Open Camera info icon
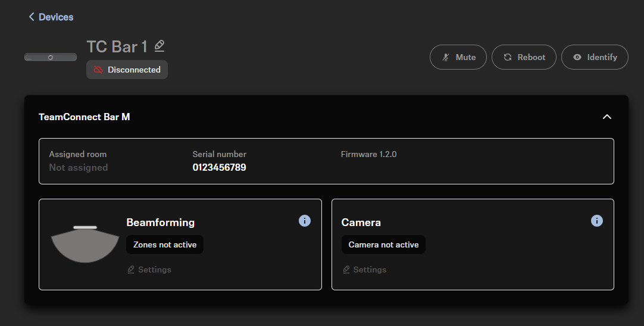The height and width of the screenshot is (326, 644). pyautogui.click(x=596, y=221)
